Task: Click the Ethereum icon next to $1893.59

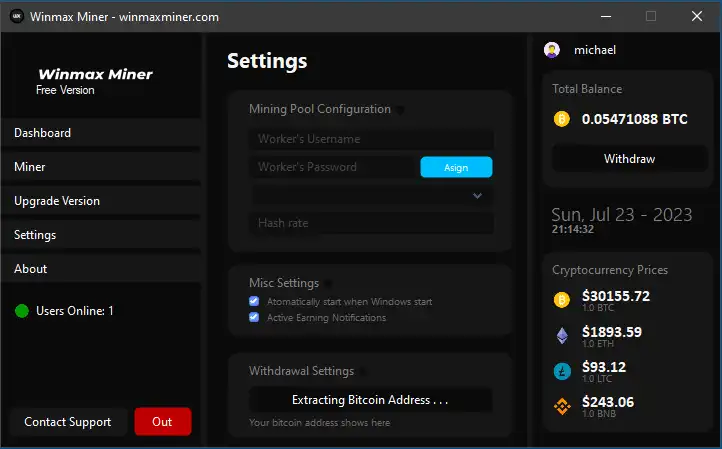Action: pyautogui.click(x=562, y=336)
